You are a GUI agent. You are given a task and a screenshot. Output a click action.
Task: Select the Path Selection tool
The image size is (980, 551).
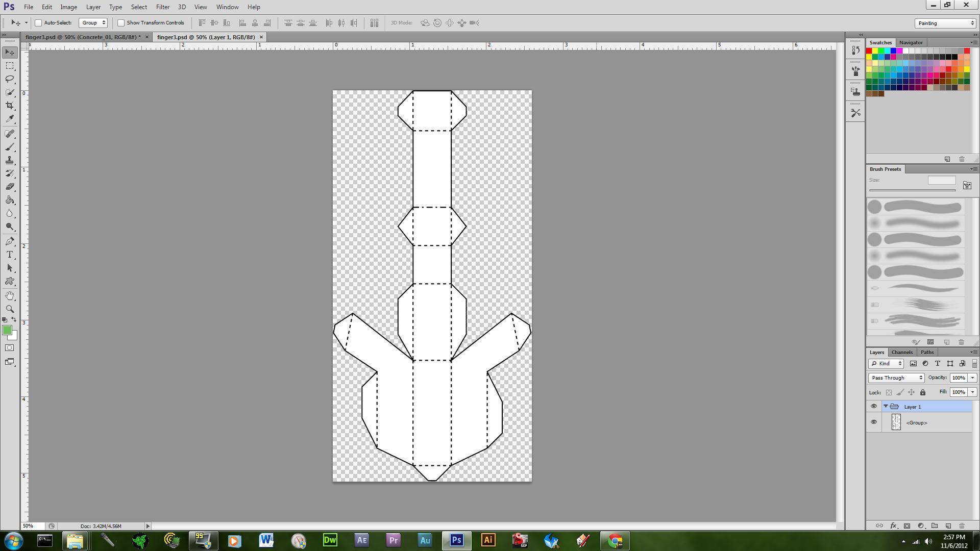pyautogui.click(x=10, y=268)
